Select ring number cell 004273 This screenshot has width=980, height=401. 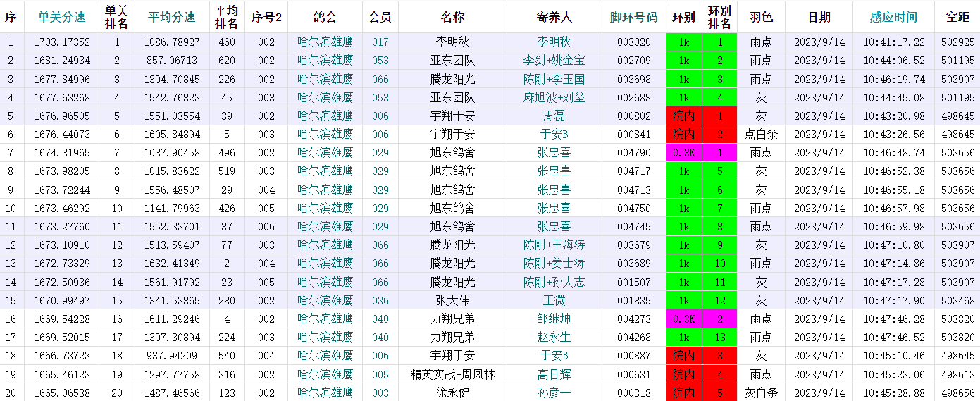[633, 319]
